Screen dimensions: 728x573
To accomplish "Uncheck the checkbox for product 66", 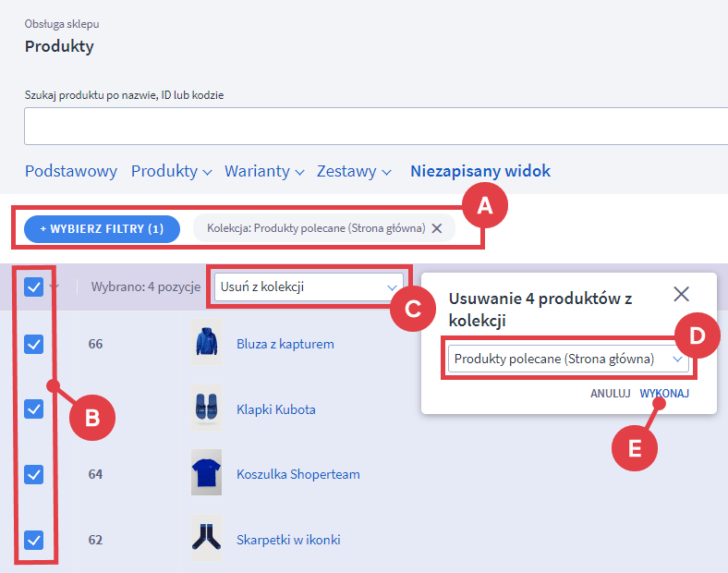I will [34, 344].
